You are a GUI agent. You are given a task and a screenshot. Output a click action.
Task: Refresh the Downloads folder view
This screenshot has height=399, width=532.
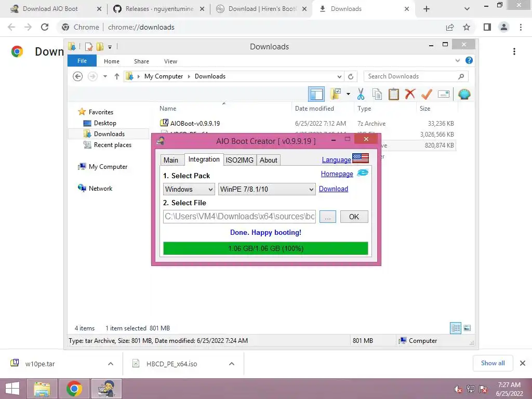coord(351,76)
